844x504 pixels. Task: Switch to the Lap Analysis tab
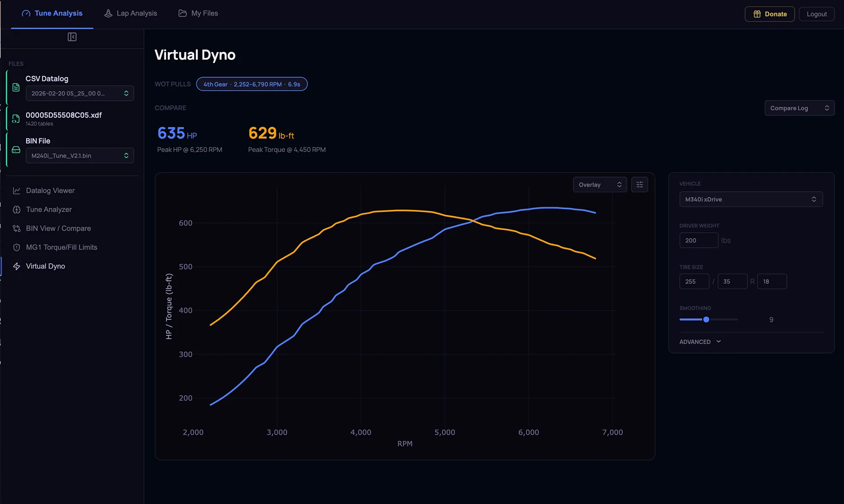tap(131, 13)
